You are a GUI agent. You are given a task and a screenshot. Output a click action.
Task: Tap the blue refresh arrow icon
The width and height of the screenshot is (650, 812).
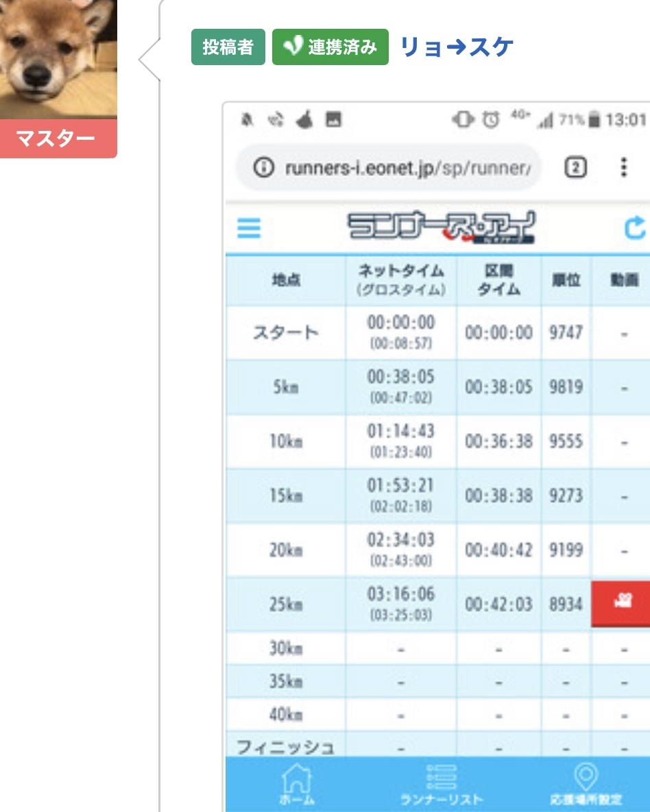[x=635, y=229]
